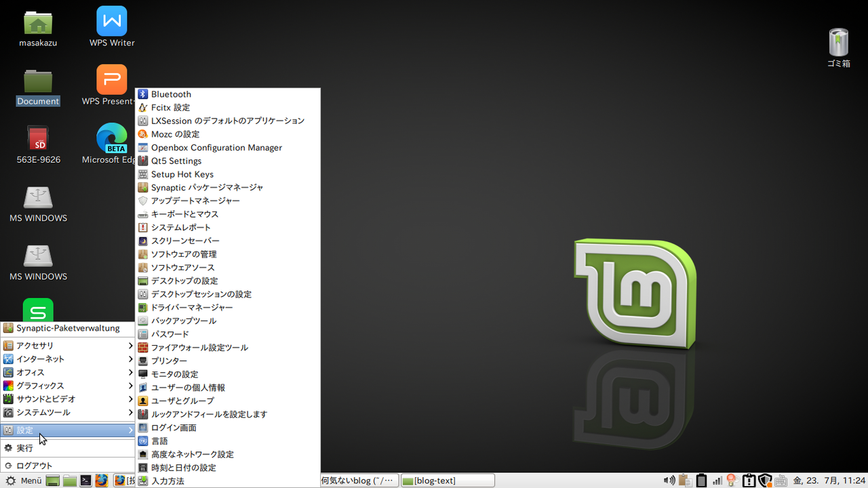Open Fcitx 設定 from the submenu

coord(228,108)
